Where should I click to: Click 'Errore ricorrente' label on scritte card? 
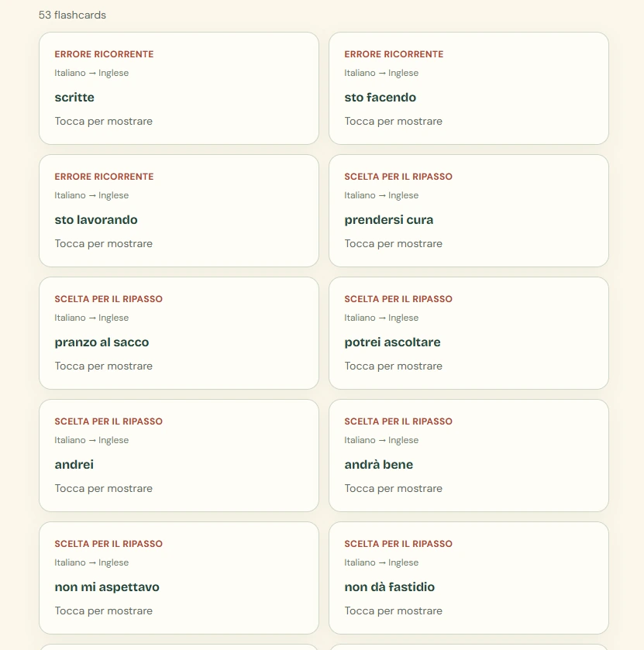104,54
